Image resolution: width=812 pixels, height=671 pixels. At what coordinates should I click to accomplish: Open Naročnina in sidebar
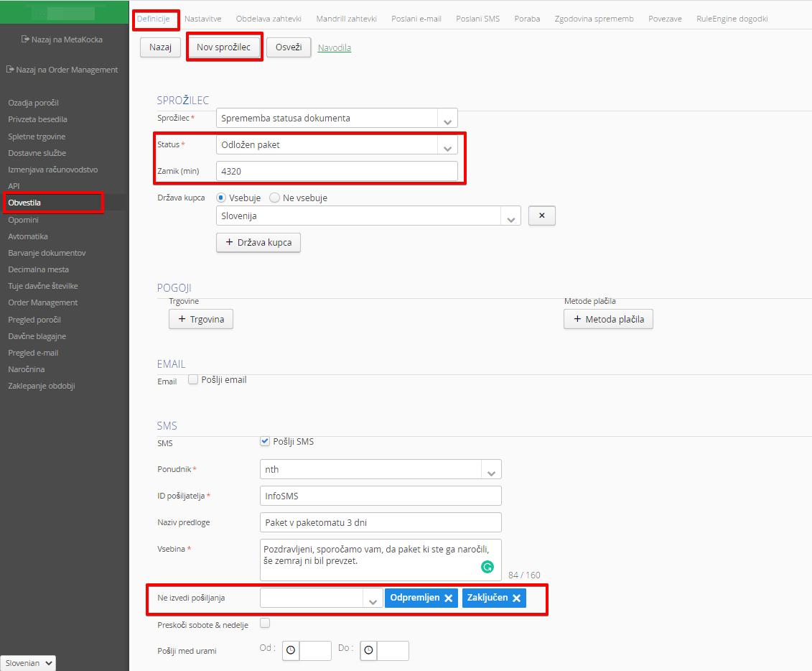(x=26, y=369)
